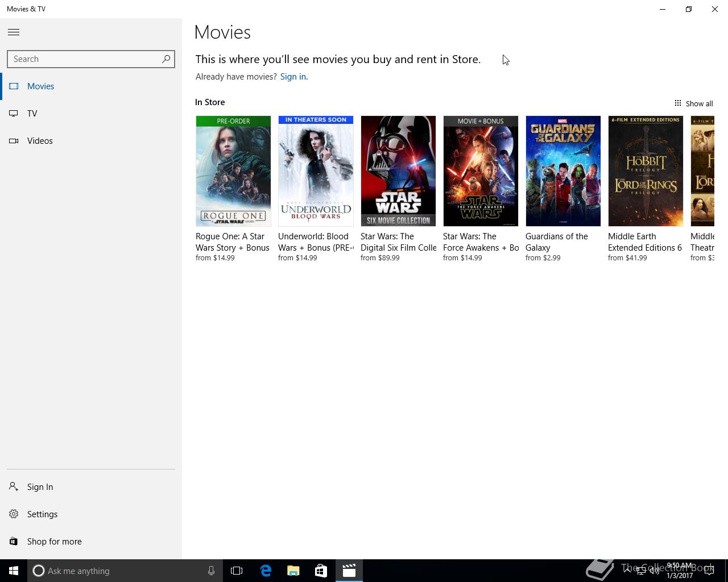This screenshot has height=582, width=728.
Task: Click the Sign In person icon
Action: tap(14, 487)
